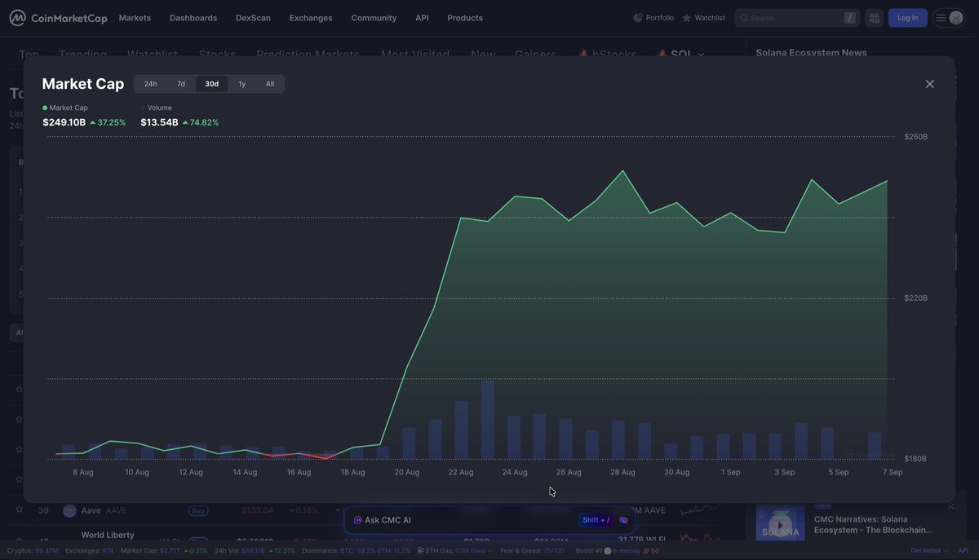Viewport: 979px width, 560px height.
Task: Open the widget grid icon beside search
Action: pos(875,18)
